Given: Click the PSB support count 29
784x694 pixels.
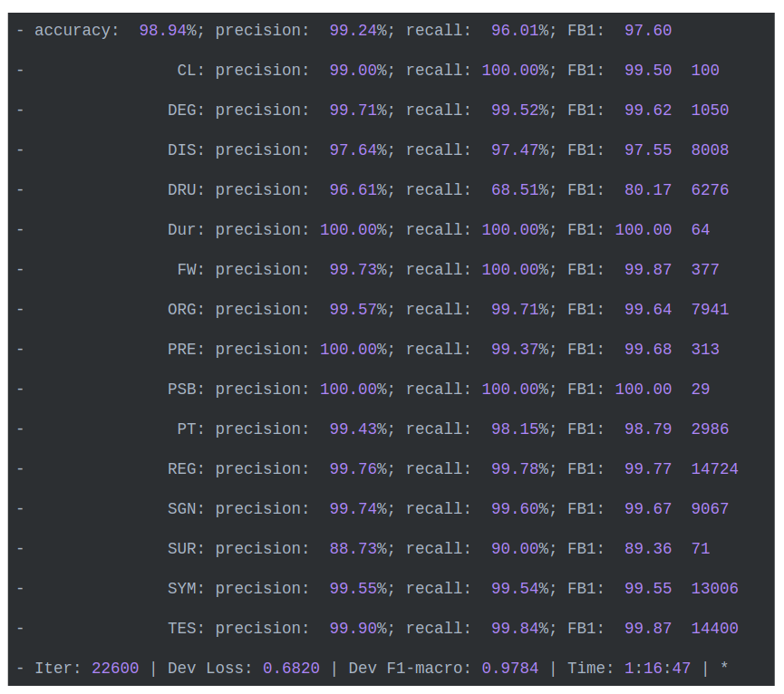Looking at the screenshot, I should pos(701,390).
